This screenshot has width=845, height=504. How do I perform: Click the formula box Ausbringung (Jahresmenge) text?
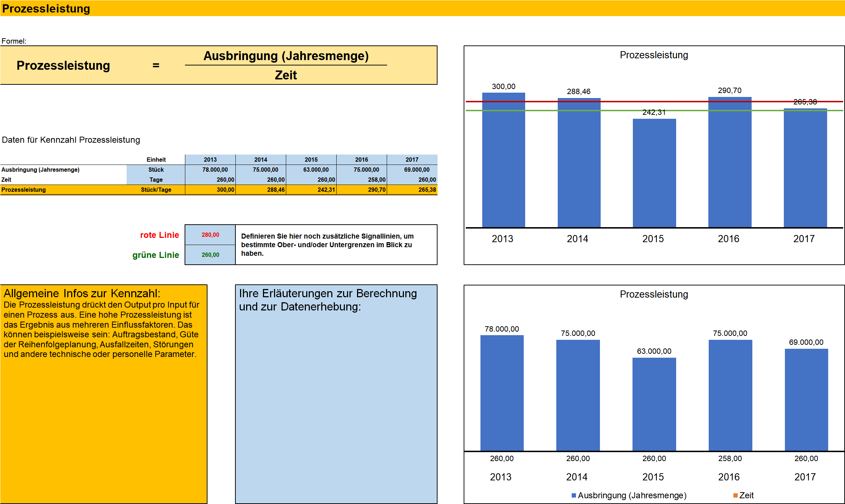pyautogui.click(x=286, y=56)
